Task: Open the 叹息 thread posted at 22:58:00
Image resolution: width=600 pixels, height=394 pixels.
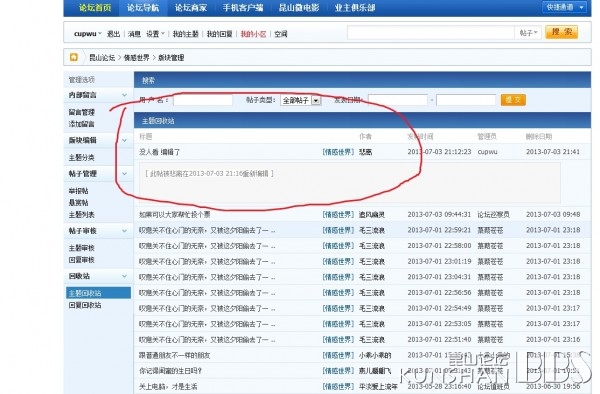Action: click(207, 246)
